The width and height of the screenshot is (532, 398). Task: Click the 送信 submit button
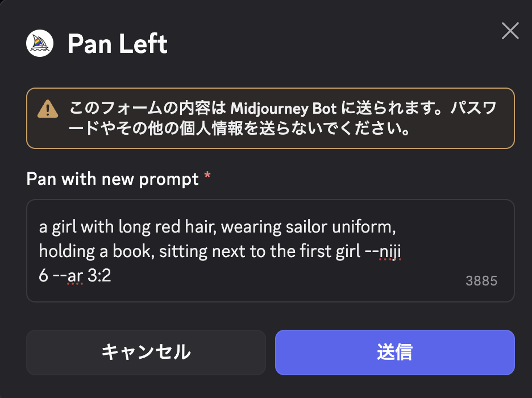point(394,352)
